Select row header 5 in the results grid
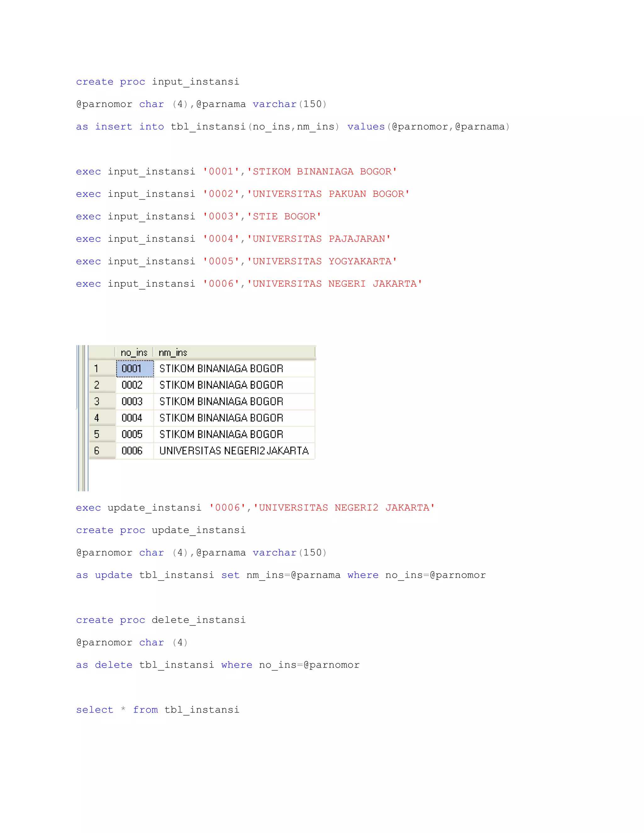 [x=102, y=434]
